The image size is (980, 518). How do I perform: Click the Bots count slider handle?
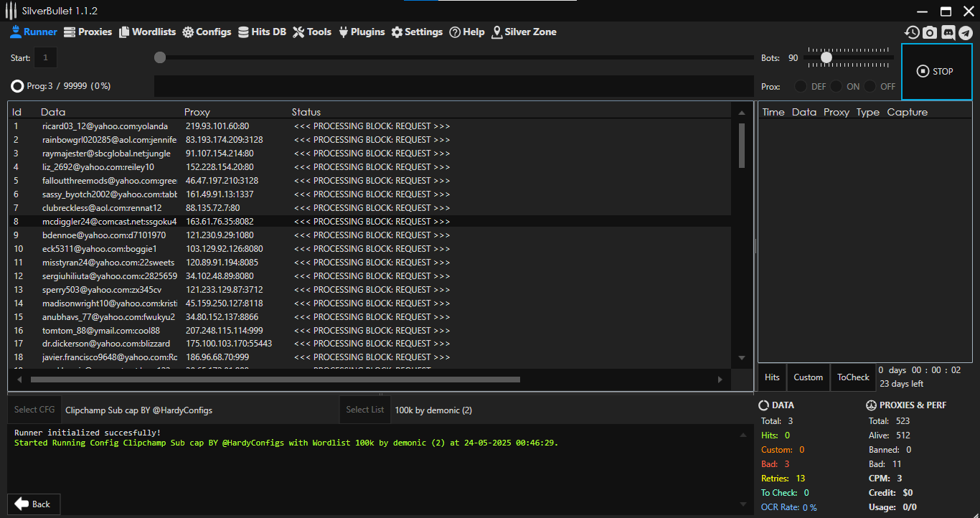coord(826,57)
